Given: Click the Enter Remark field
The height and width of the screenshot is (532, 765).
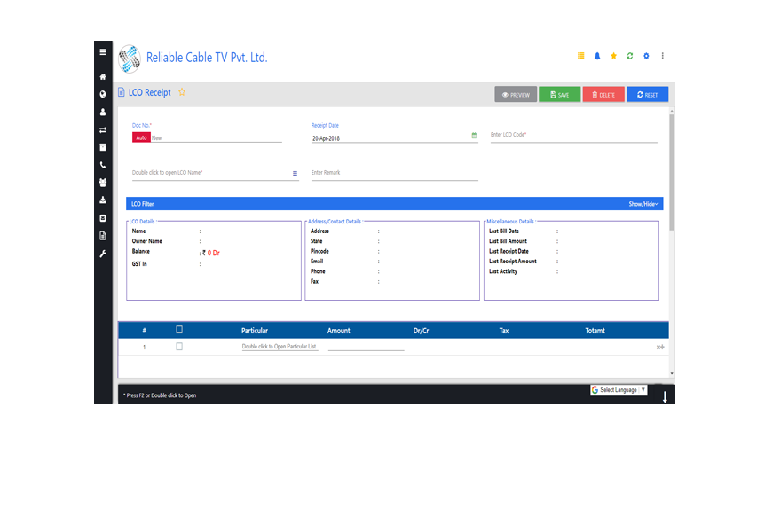Looking at the screenshot, I should tap(395, 173).
